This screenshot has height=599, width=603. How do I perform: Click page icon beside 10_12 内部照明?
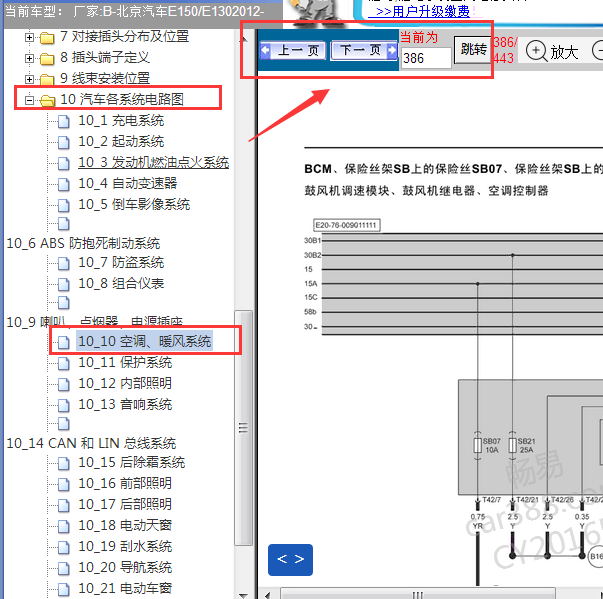click(64, 384)
